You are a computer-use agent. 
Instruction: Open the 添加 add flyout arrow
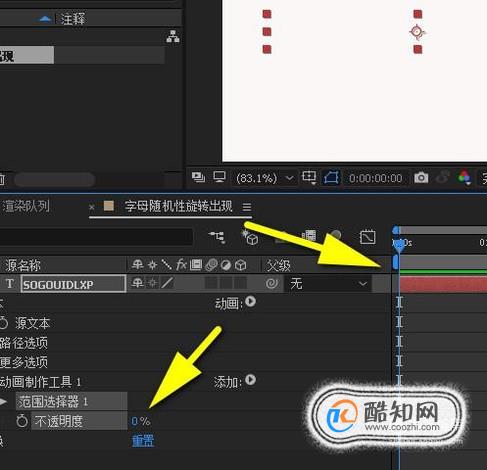250,380
